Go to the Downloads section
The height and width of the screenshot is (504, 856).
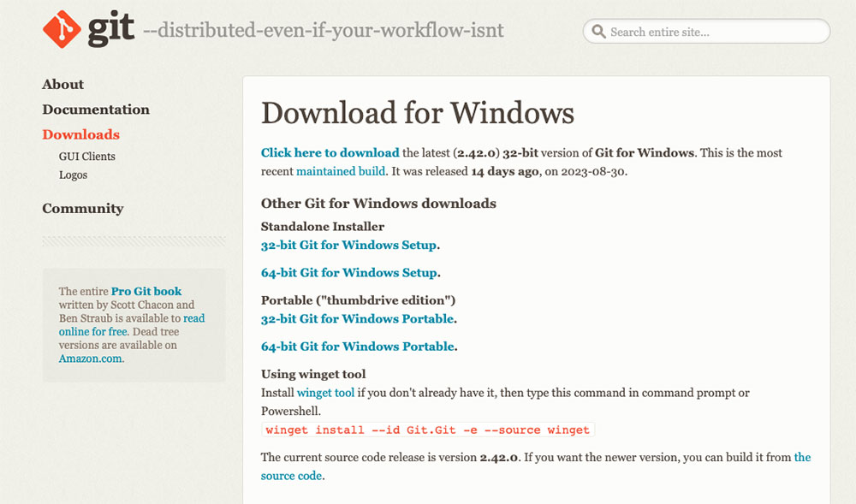tap(80, 134)
